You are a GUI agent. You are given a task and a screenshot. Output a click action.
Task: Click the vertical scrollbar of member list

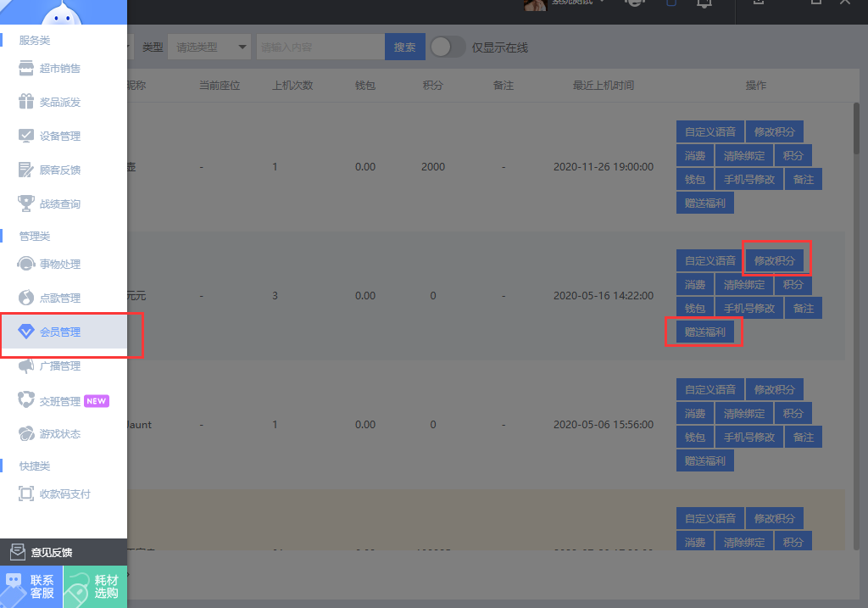tap(856, 127)
